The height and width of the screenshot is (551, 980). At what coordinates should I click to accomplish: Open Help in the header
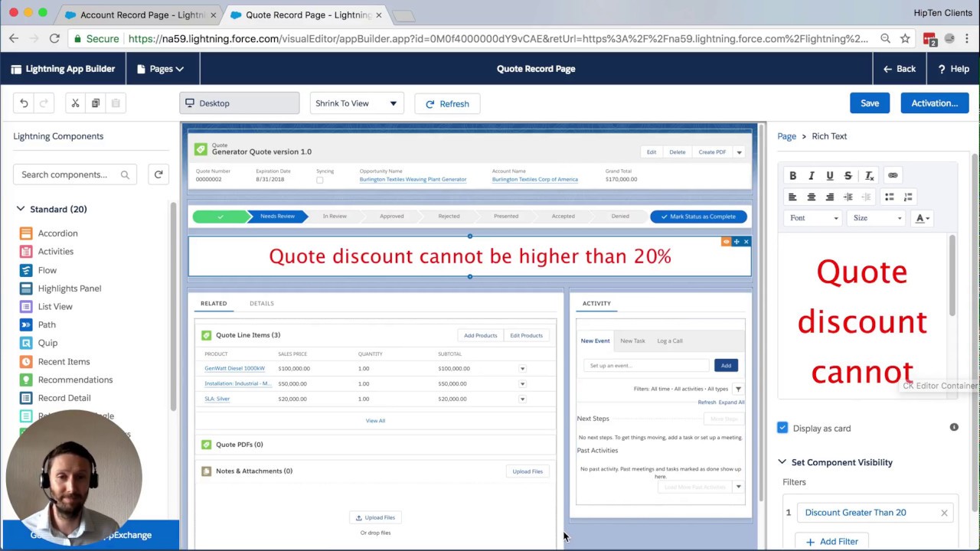coord(953,69)
